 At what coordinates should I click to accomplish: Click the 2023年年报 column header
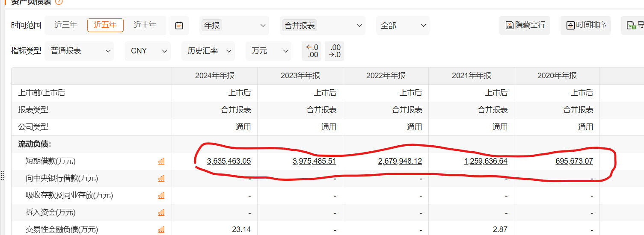300,76
